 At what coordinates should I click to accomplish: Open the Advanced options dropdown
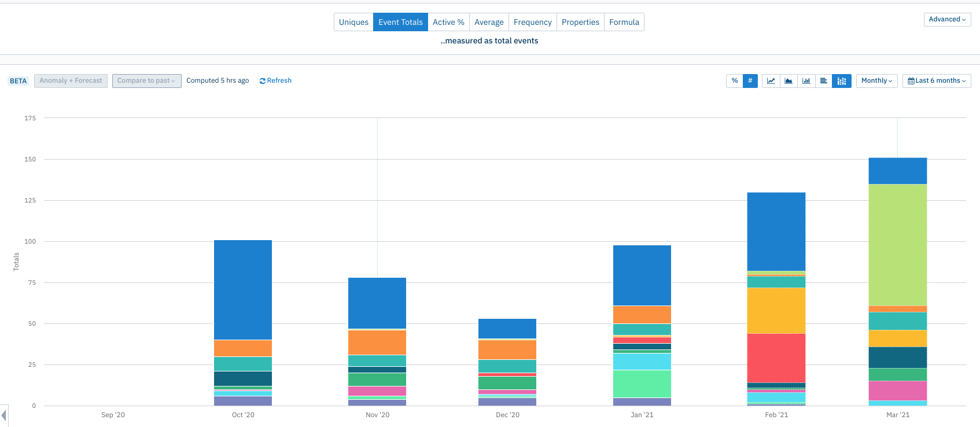coord(948,19)
